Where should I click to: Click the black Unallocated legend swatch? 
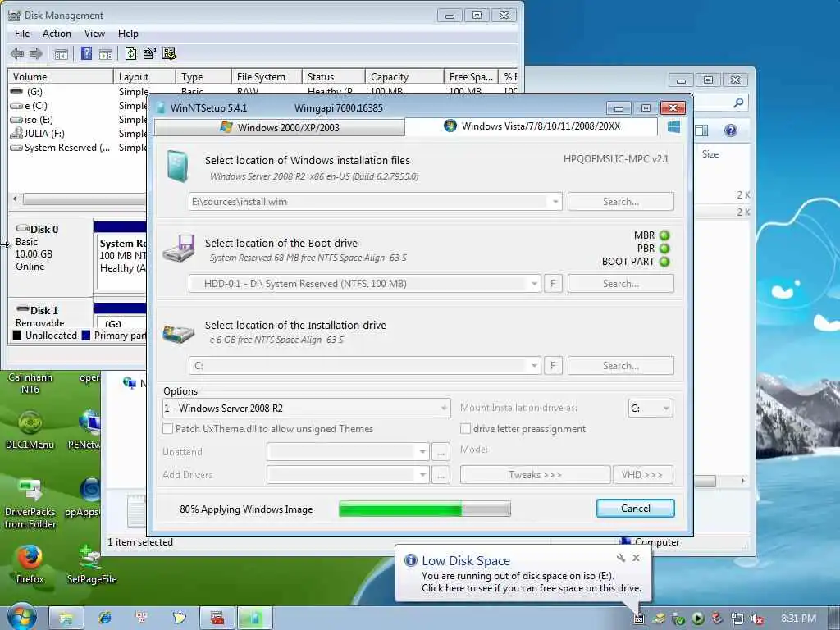(17, 336)
